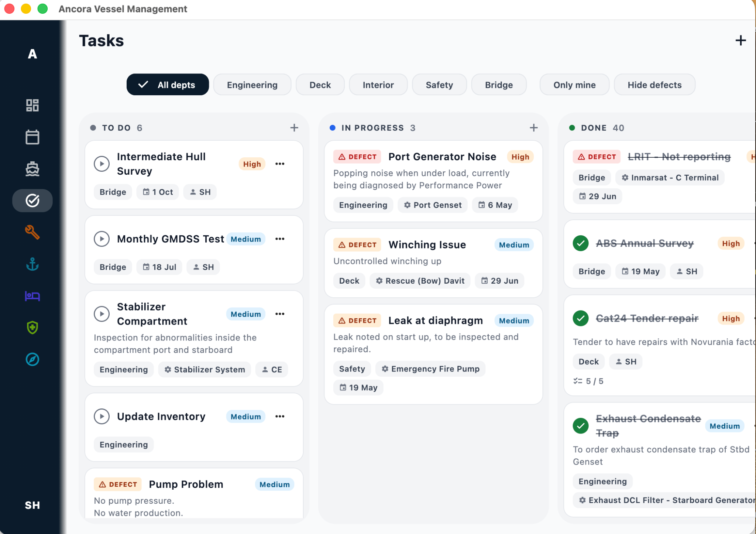Image resolution: width=756 pixels, height=534 pixels.
Task: Click the 18 Jul due date chip
Action: click(x=159, y=267)
